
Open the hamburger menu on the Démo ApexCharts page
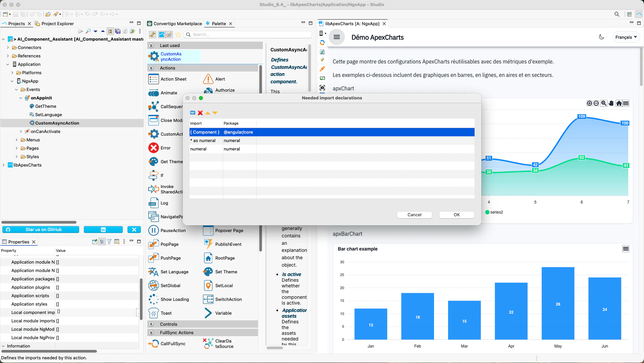coord(337,37)
